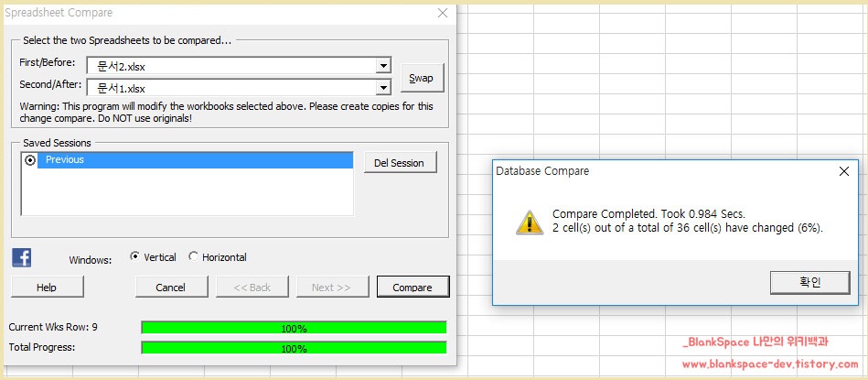This screenshot has width=868, height=380.
Task: Open the Second/After dropdown arrow
Action: pyautogui.click(x=383, y=88)
